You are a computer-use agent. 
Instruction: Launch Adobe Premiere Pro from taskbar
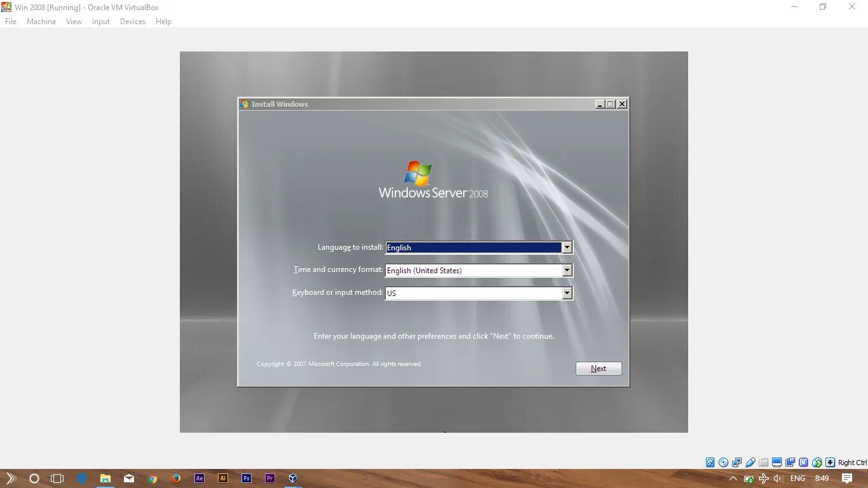click(x=270, y=478)
